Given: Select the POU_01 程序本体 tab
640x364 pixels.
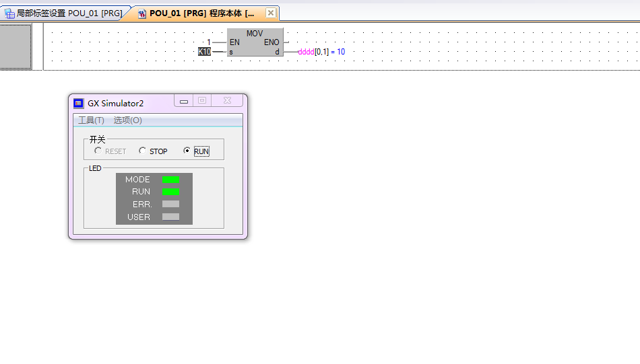Looking at the screenshot, I should pos(201,13).
